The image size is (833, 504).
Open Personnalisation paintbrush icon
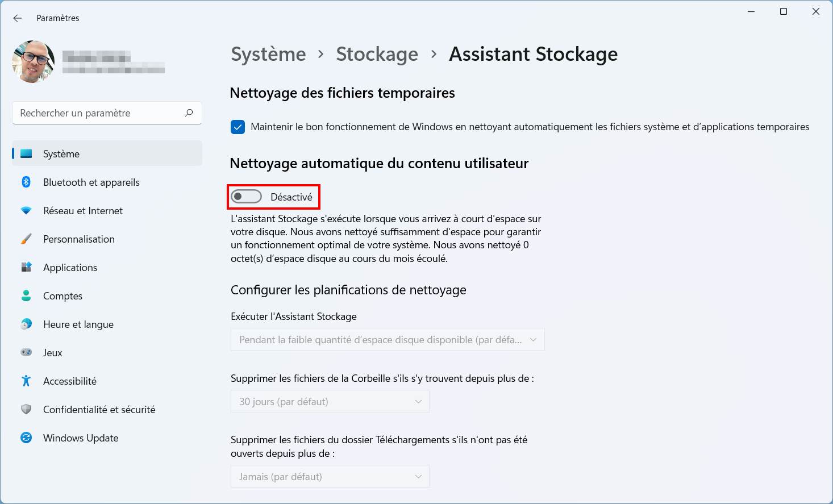coord(26,239)
